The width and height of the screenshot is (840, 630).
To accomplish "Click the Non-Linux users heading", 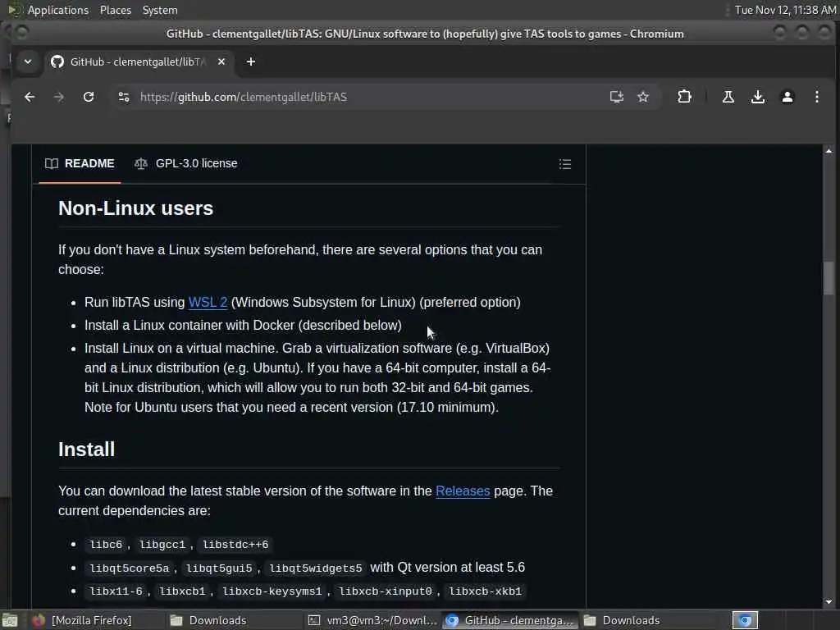I will click(x=135, y=208).
